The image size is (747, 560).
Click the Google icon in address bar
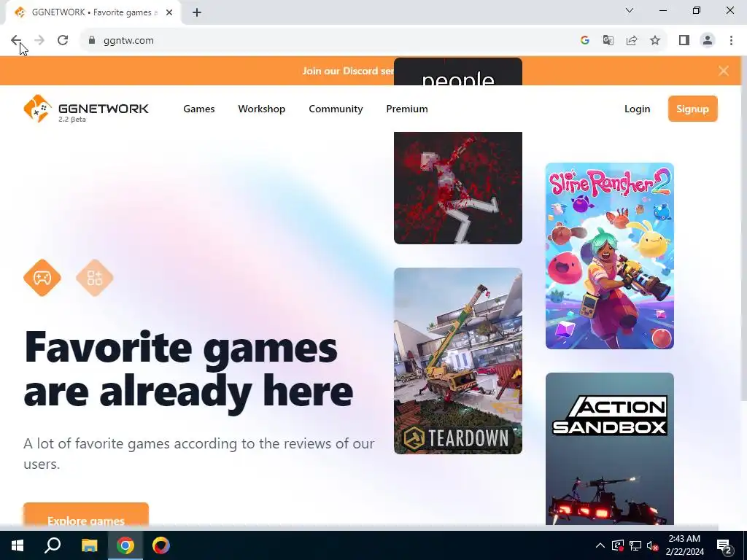coord(585,41)
